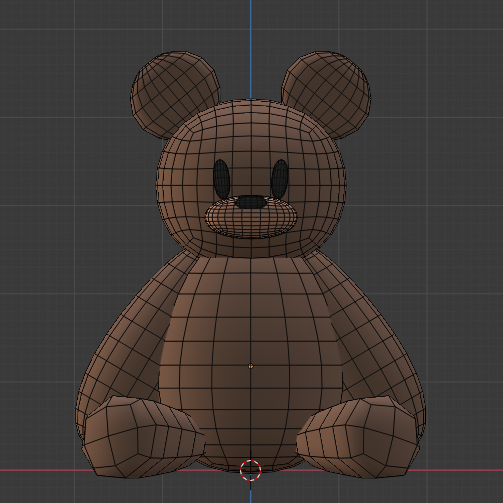Image resolution: width=503 pixels, height=503 pixels.
Task: Click the bear's eye left of the nose
Action: pyautogui.click(x=221, y=178)
